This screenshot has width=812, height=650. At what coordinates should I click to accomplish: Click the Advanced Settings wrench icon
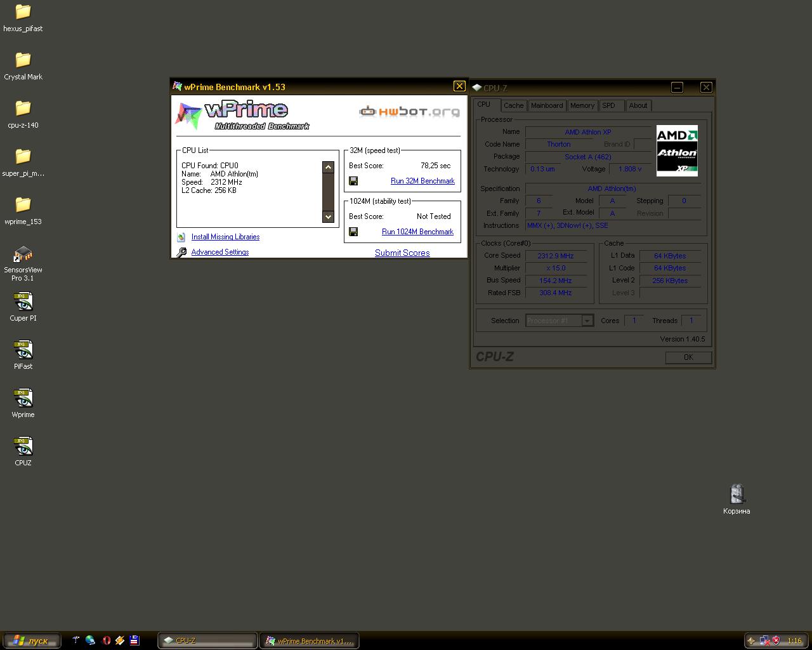coord(181,252)
